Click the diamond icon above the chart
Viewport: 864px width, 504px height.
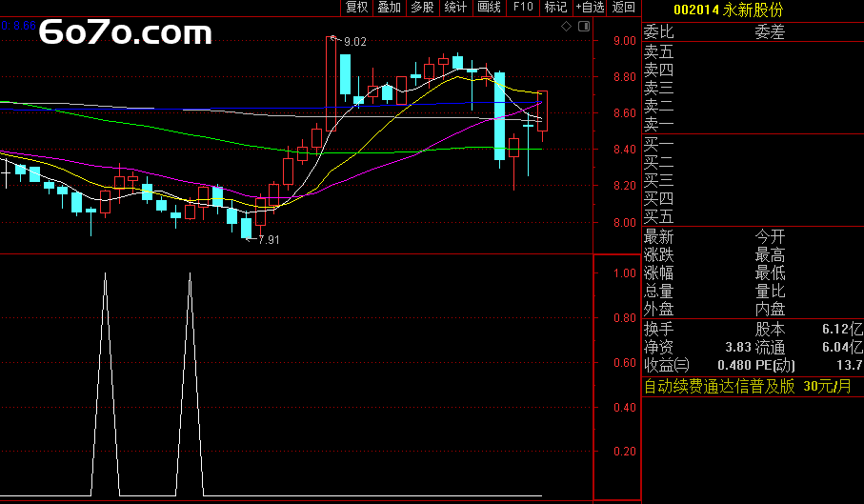point(566,26)
